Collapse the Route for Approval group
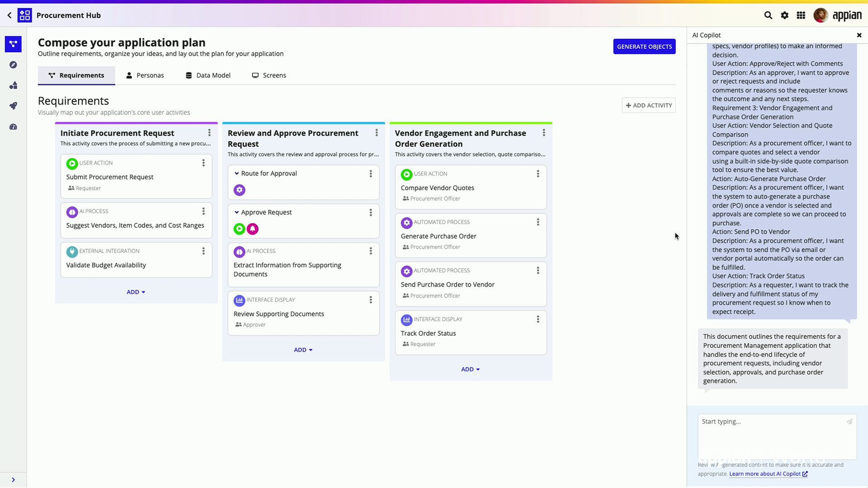This screenshot has height=488, width=868. click(x=236, y=174)
